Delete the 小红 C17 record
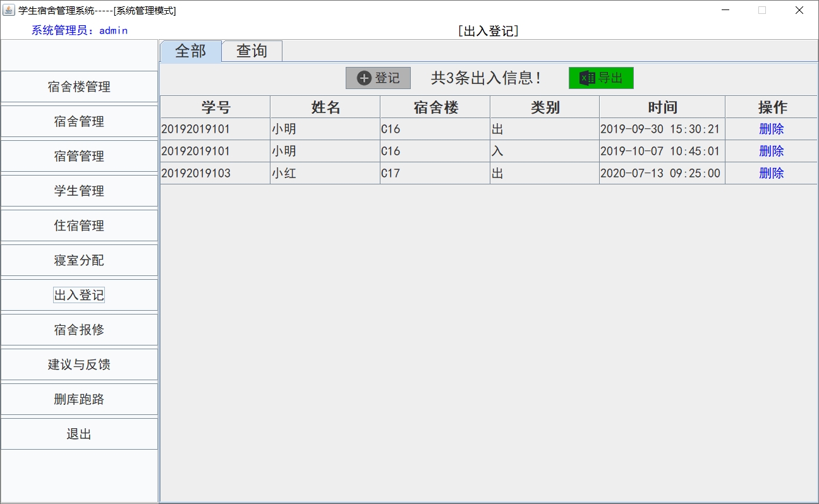The image size is (819, 504). coord(771,173)
